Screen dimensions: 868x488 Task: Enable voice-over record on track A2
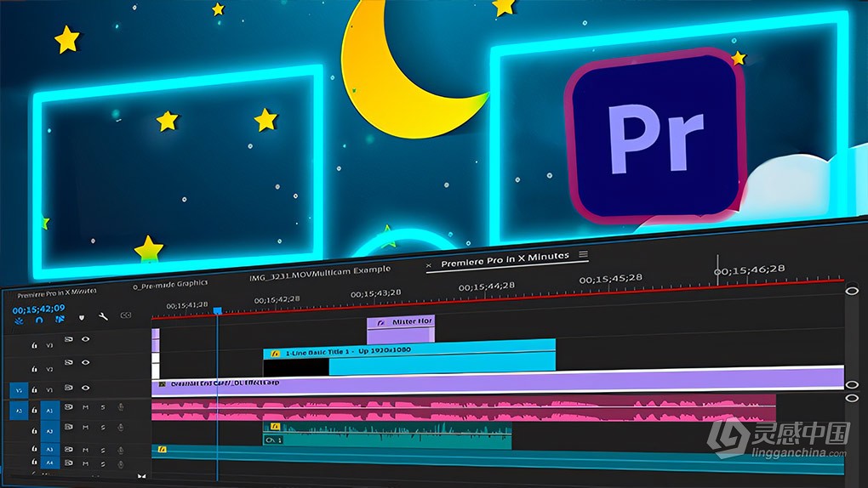[x=121, y=427]
